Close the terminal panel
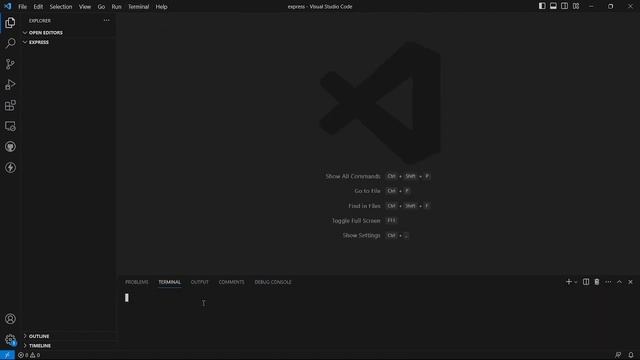 [630, 282]
